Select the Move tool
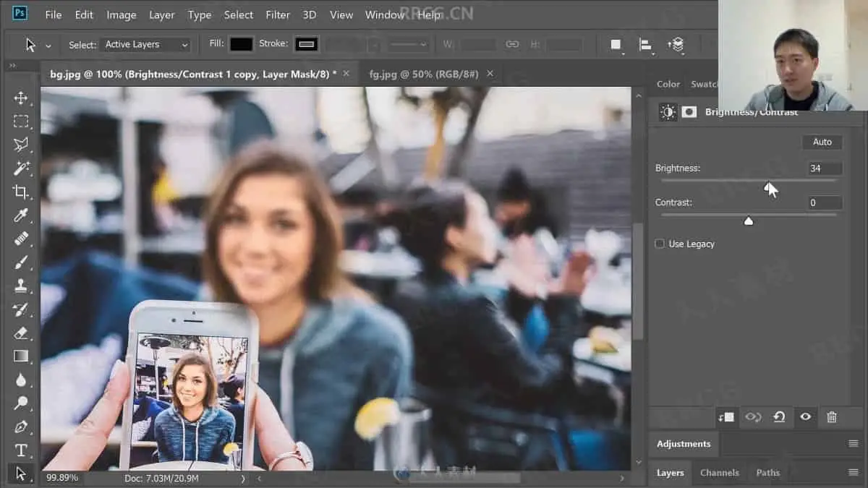Image resolution: width=868 pixels, height=488 pixels. click(21, 98)
